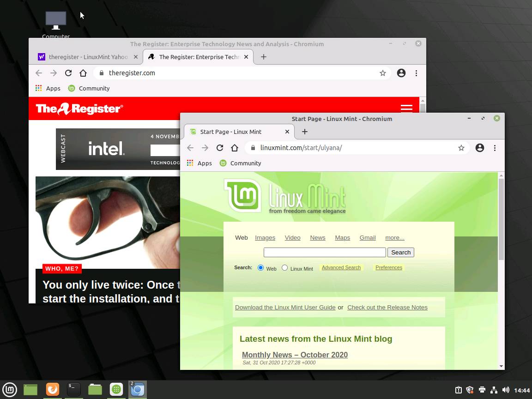This screenshot has height=399, width=532.
Task: Open profile avatar in The Register window
Action: 401,73
